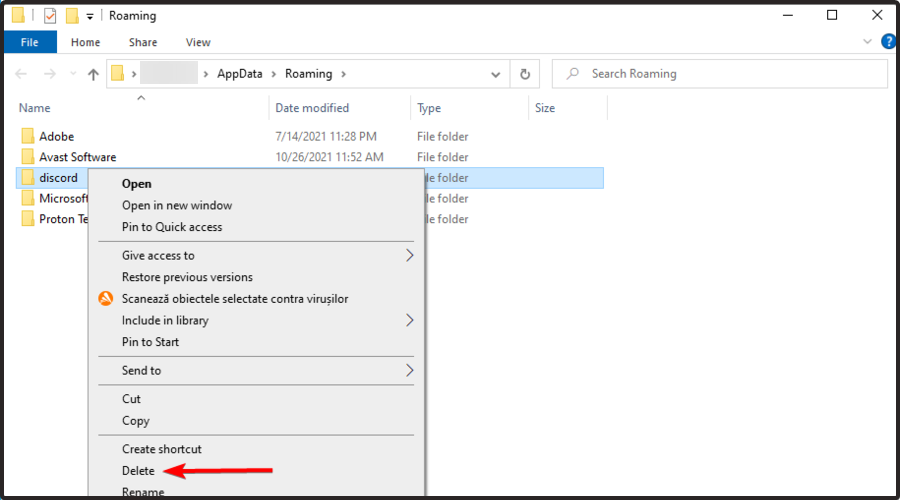Refresh the Roaming folder view
This screenshot has width=900, height=500.
[x=525, y=74]
